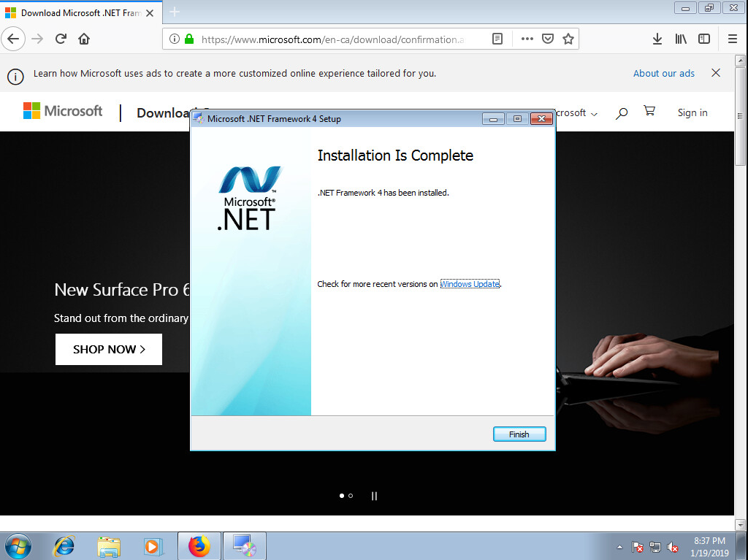Save page to Pocket
This screenshot has width=748, height=560.
pos(547,39)
